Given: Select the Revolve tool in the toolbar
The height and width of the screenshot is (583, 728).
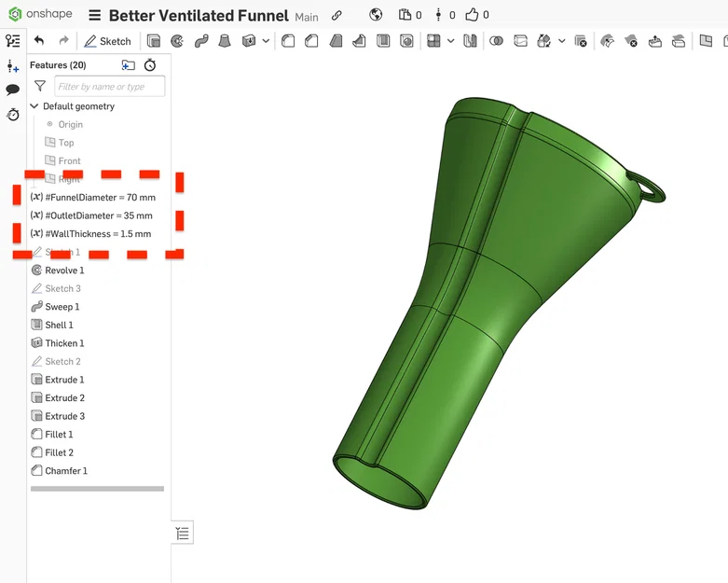Looking at the screenshot, I should click(x=177, y=41).
